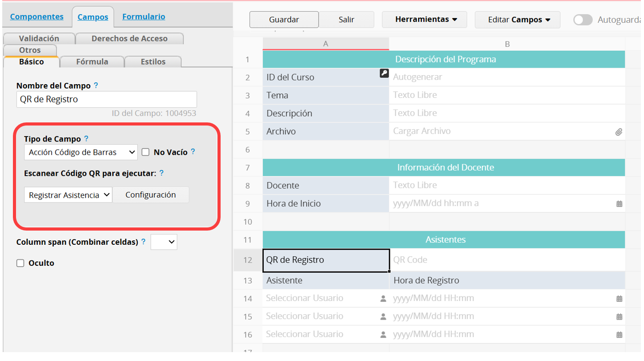Viewport: 644px width, 361px height.
Task: Enable the No Vacío checkbox
Action: (x=145, y=152)
